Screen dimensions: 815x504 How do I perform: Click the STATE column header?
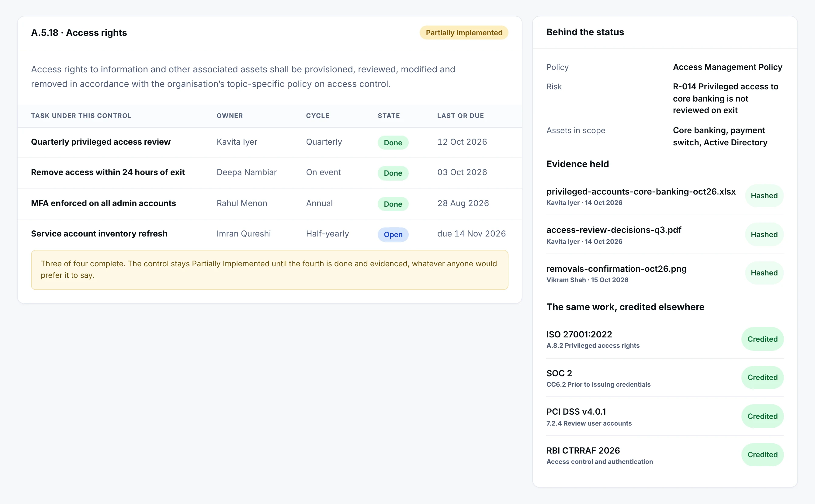[x=388, y=116]
